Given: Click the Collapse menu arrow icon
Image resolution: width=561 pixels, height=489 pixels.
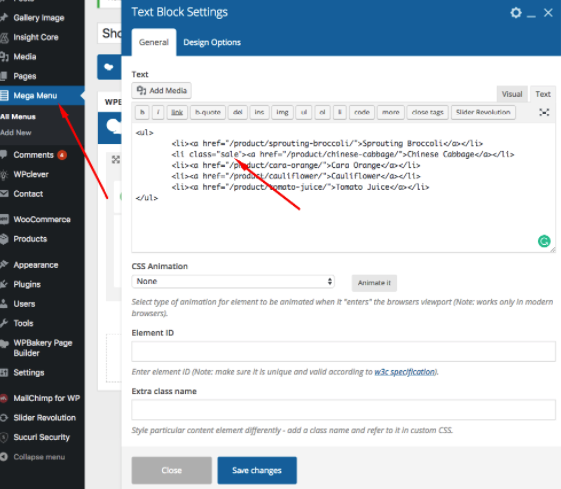Looking at the screenshot, I should click(x=4, y=457).
